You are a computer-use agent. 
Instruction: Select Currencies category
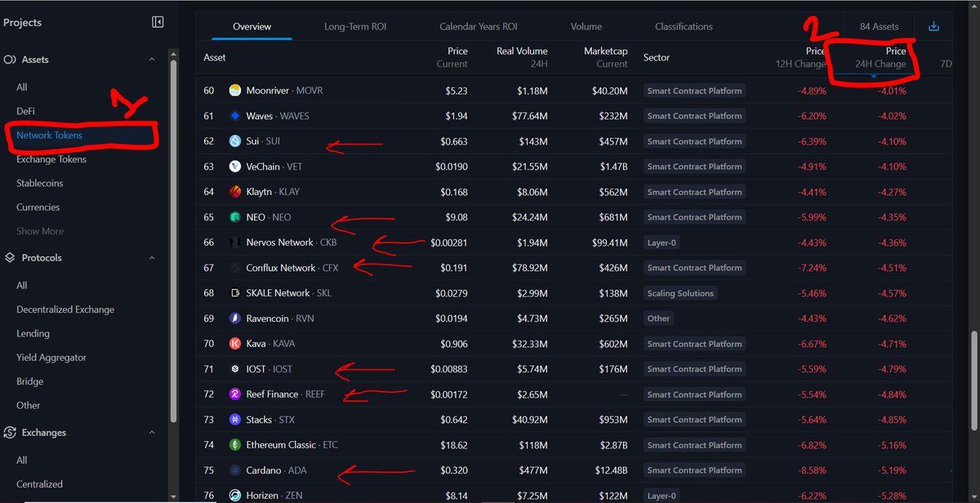38,207
